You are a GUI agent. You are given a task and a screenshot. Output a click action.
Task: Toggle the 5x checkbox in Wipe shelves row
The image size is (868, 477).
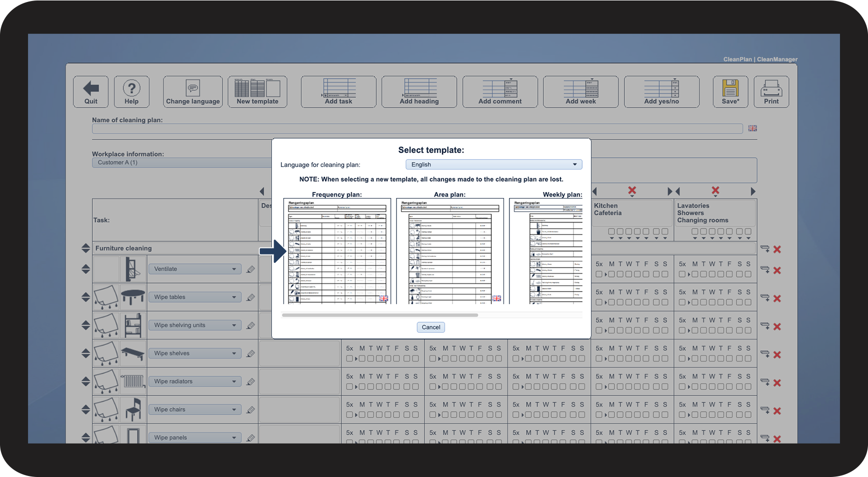pyautogui.click(x=349, y=359)
